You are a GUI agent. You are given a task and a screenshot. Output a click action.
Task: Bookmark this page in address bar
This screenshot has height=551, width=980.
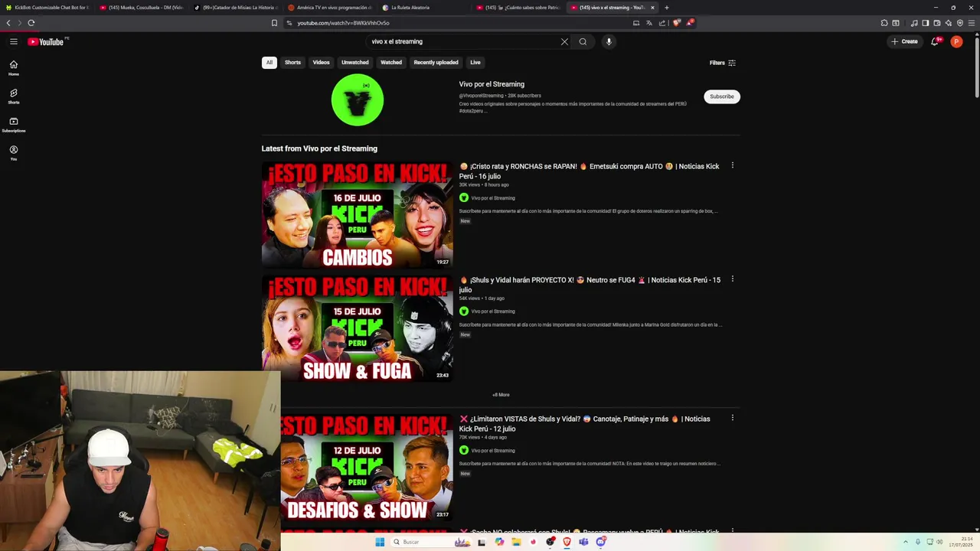(x=274, y=23)
